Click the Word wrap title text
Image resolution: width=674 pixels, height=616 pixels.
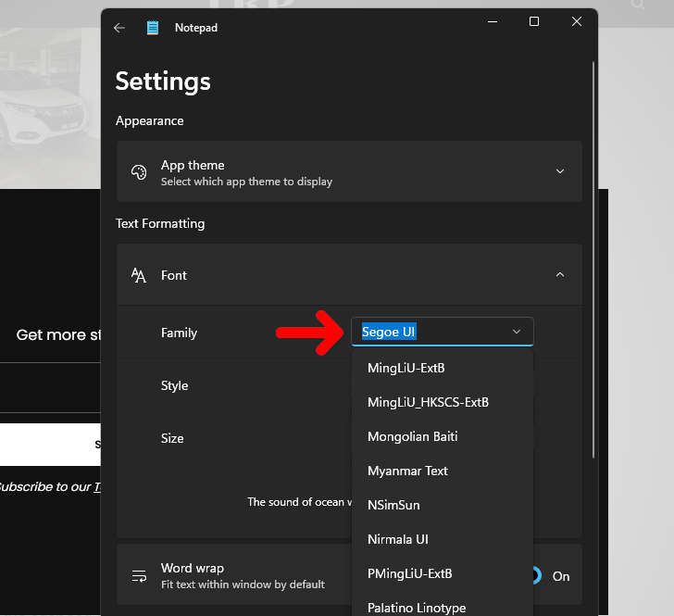[193, 568]
